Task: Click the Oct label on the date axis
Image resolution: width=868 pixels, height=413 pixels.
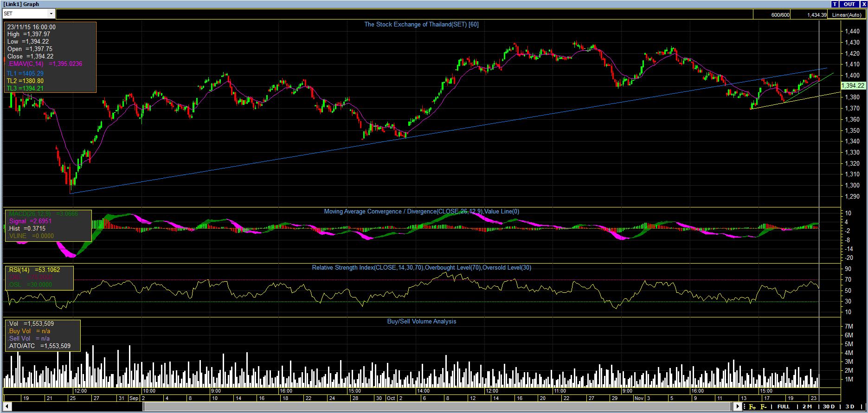Action: [391, 399]
